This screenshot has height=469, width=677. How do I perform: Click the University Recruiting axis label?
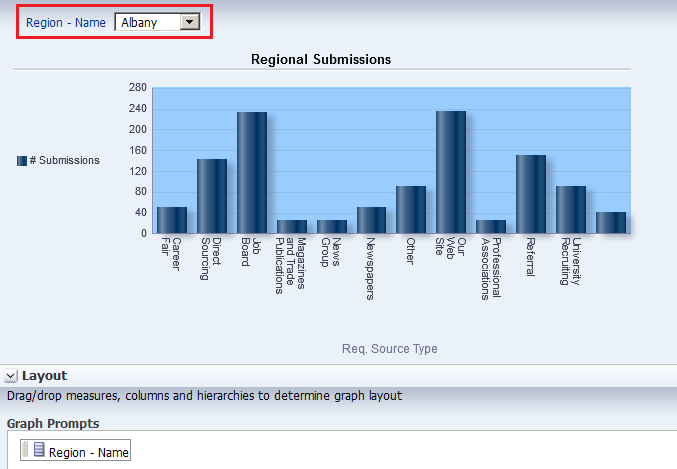[x=571, y=261]
